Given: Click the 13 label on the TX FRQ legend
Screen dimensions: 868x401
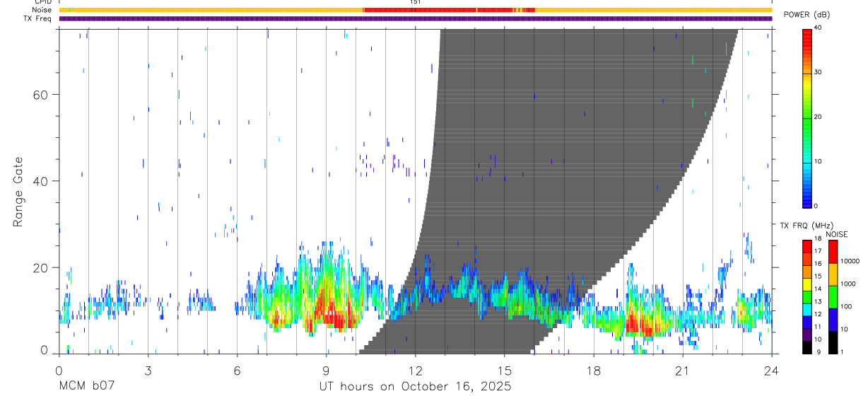Looking at the screenshot, I should pos(818,302).
